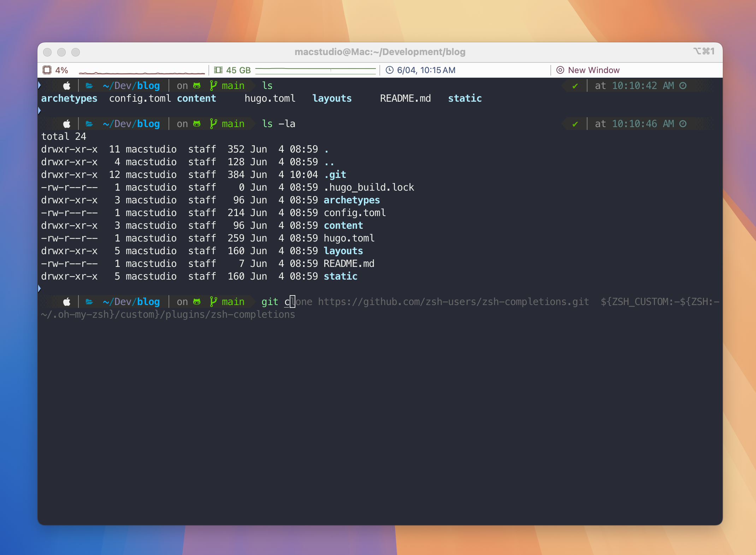Click the memory 45 GB icon

(x=218, y=70)
